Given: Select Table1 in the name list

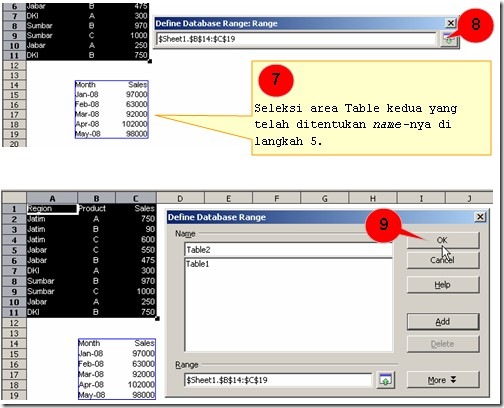Looking at the screenshot, I should click(198, 264).
